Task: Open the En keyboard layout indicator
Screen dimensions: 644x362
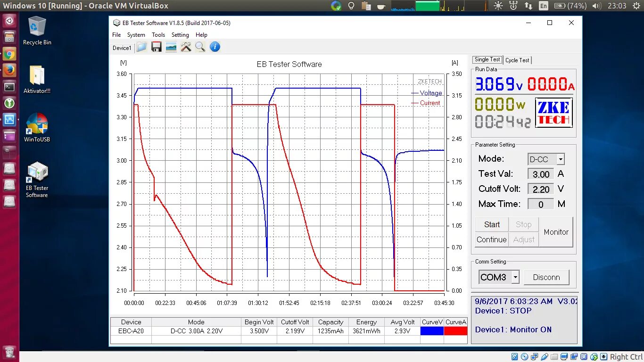Action: [544, 6]
